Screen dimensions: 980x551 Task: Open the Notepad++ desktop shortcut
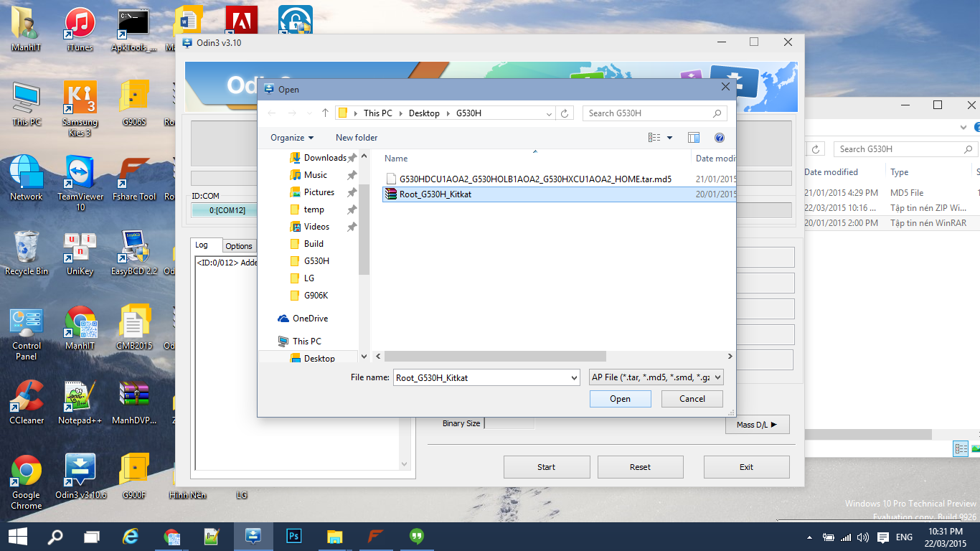point(80,402)
